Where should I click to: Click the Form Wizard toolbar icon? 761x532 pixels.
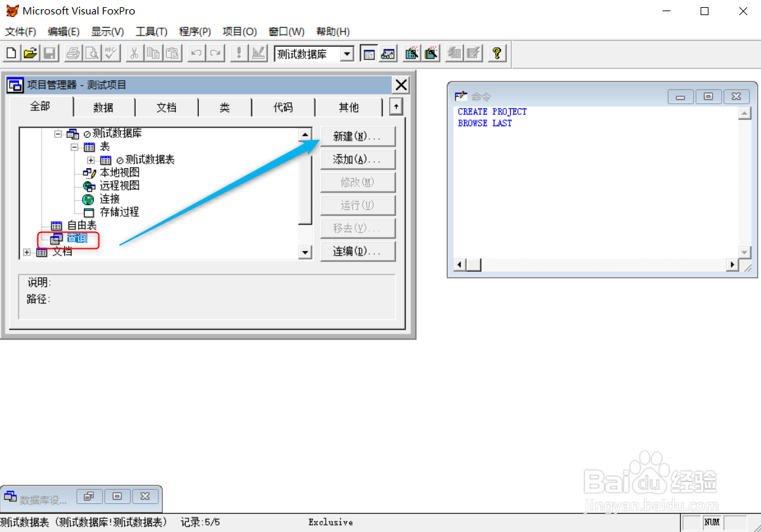pyautogui.click(x=412, y=53)
